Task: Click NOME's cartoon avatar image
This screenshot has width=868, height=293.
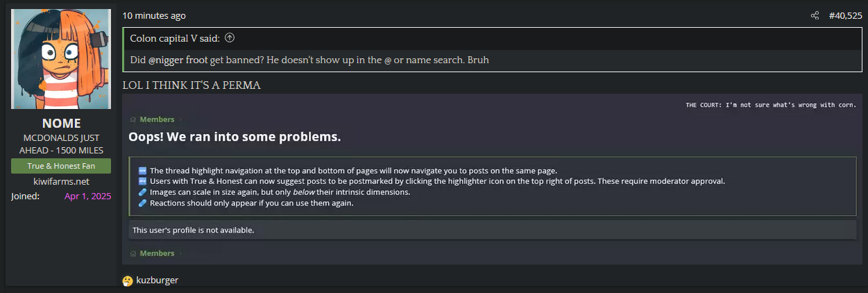Action: coord(61,59)
